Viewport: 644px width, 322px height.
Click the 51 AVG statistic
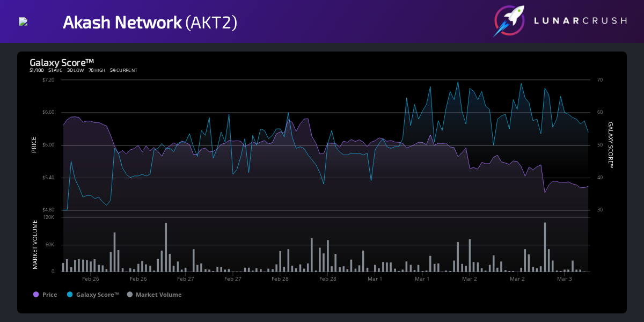coord(55,70)
